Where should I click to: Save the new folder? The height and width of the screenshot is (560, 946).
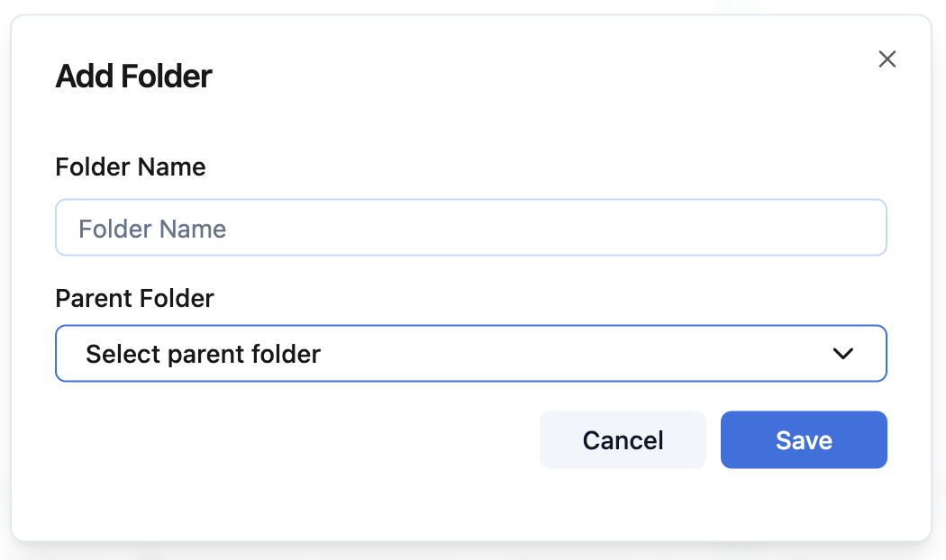point(804,440)
